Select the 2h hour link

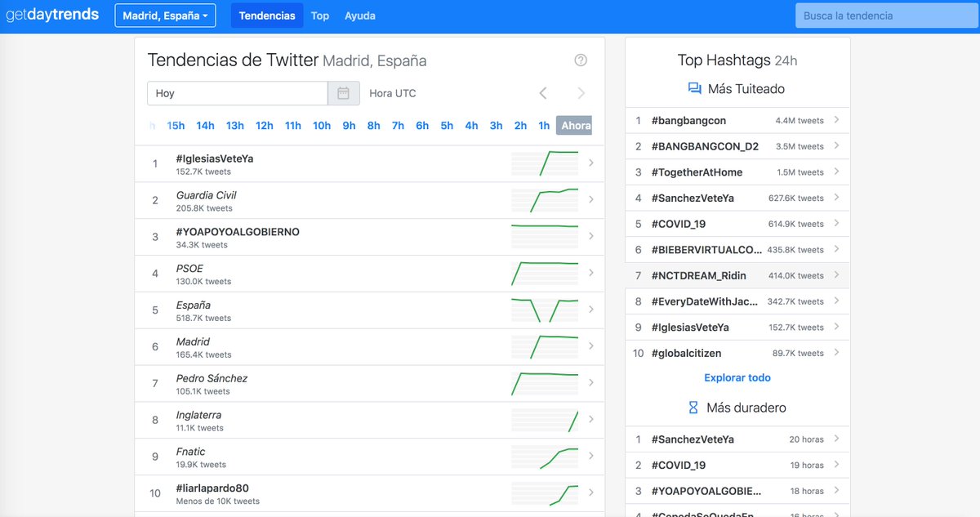click(520, 126)
